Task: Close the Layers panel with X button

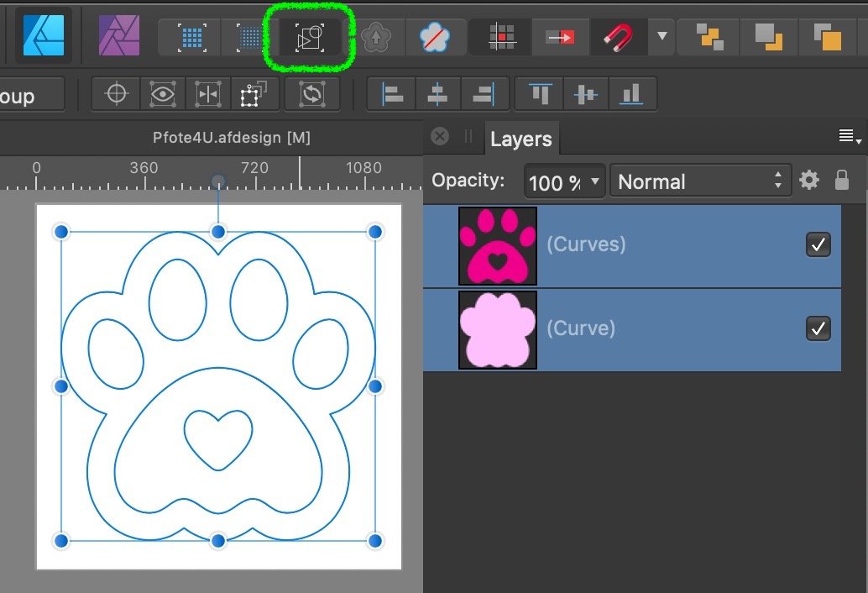Action: coord(440,137)
